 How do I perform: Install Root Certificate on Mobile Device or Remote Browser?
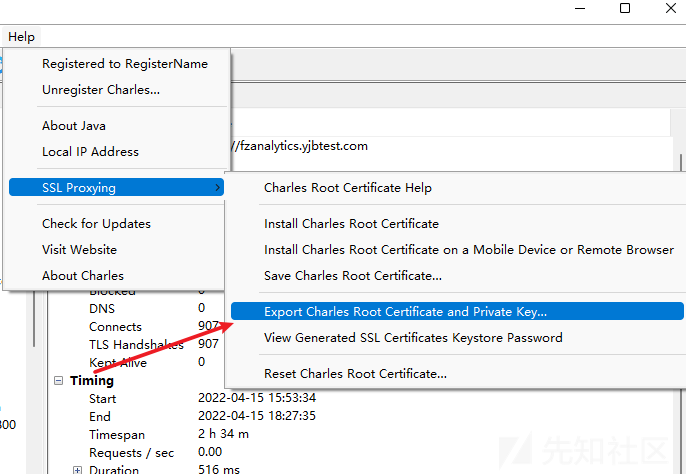[469, 249]
